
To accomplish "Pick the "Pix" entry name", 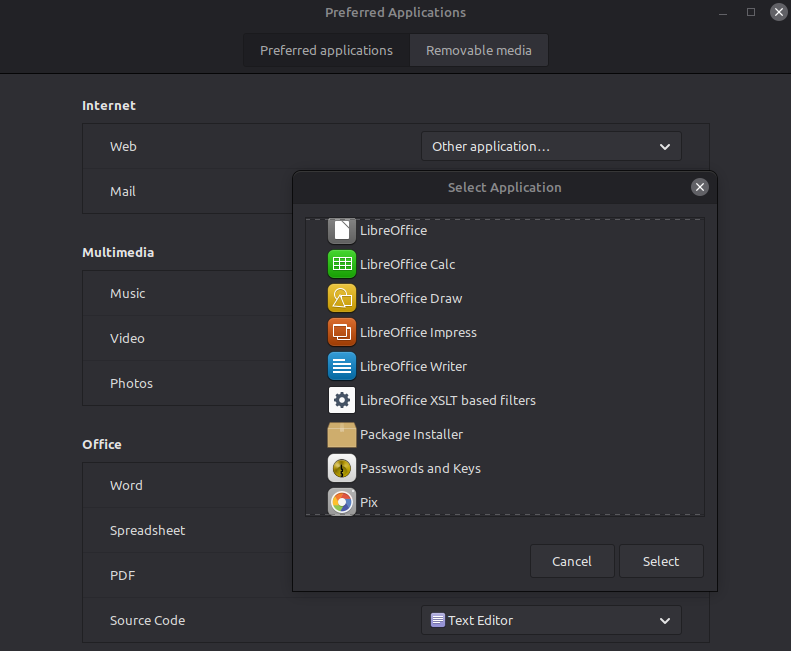I will pyautogui.click(x=369, y=503).
